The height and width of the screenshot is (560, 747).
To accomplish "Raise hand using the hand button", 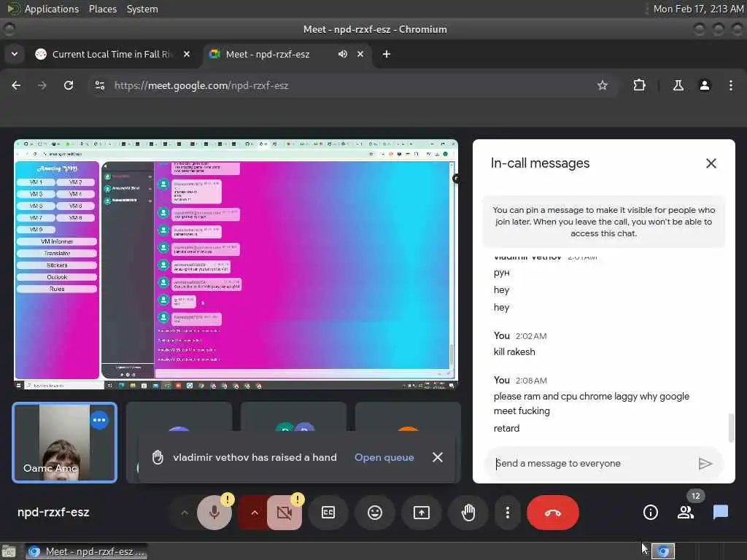I will (468, 513).
